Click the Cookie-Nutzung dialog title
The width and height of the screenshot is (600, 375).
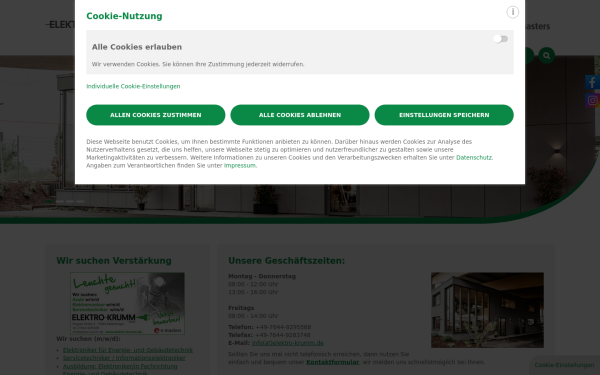[124, 16]
